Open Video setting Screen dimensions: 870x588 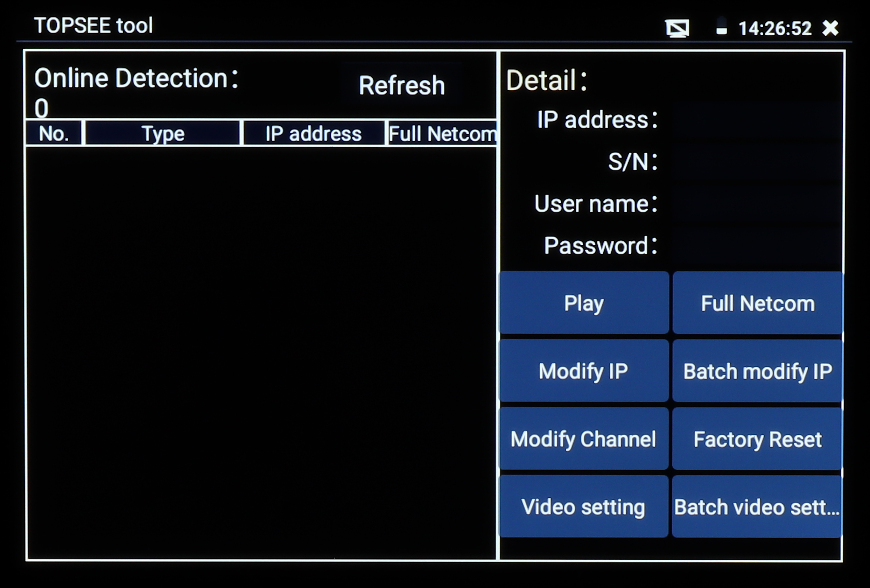pos(584,507)
